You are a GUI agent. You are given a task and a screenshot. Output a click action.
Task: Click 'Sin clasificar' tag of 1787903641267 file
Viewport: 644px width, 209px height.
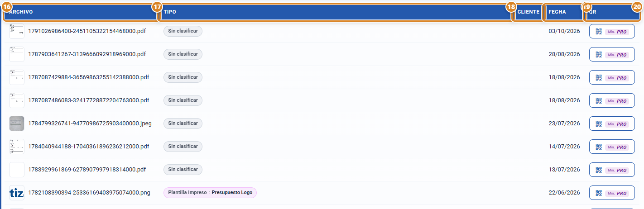click(183, 54)
